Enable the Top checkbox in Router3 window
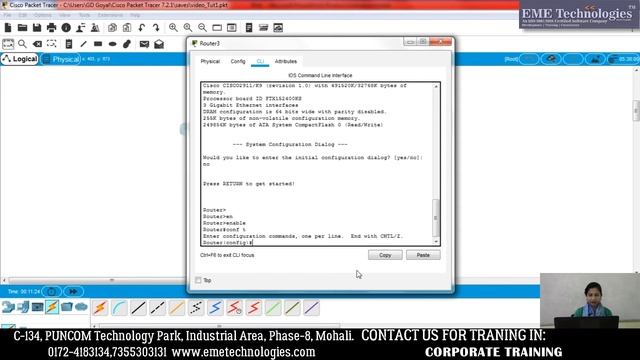The image size is (640, 360). [198, 280]
